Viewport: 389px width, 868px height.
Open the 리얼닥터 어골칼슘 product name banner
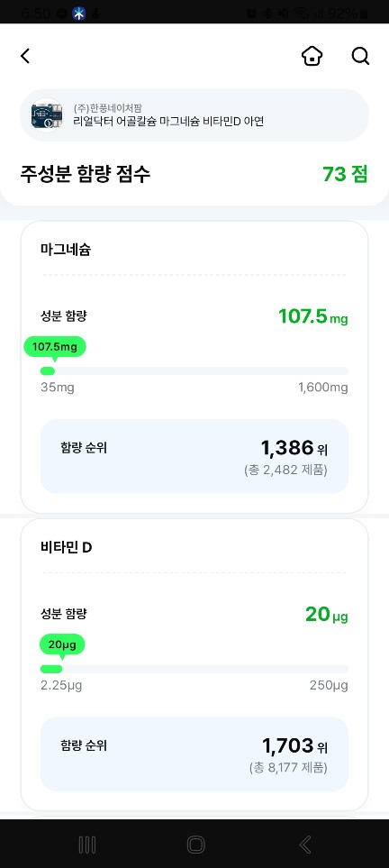click(x=194, y=114)
